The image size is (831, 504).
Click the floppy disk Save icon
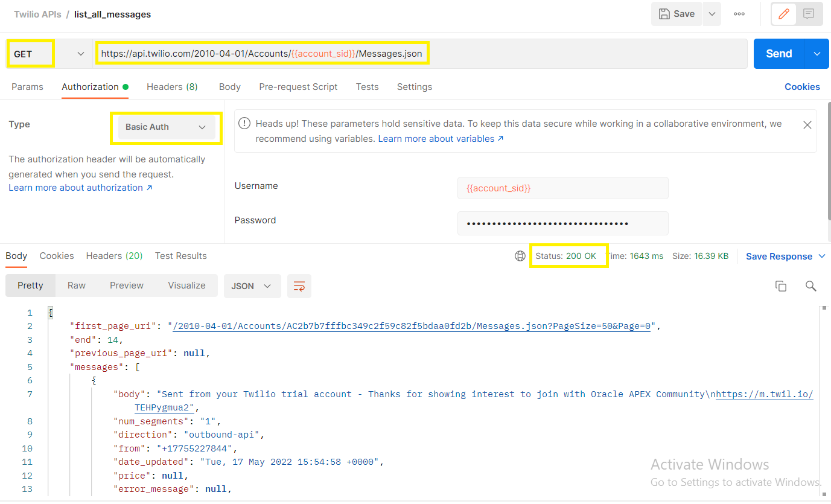[x=664, y=14]
